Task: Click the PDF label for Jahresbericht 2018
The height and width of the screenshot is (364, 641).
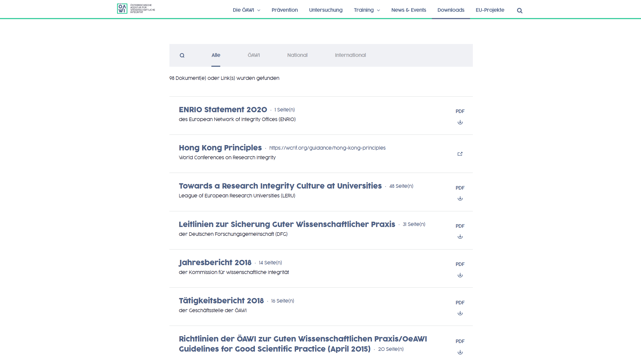Action: click(x=460, y=264)
